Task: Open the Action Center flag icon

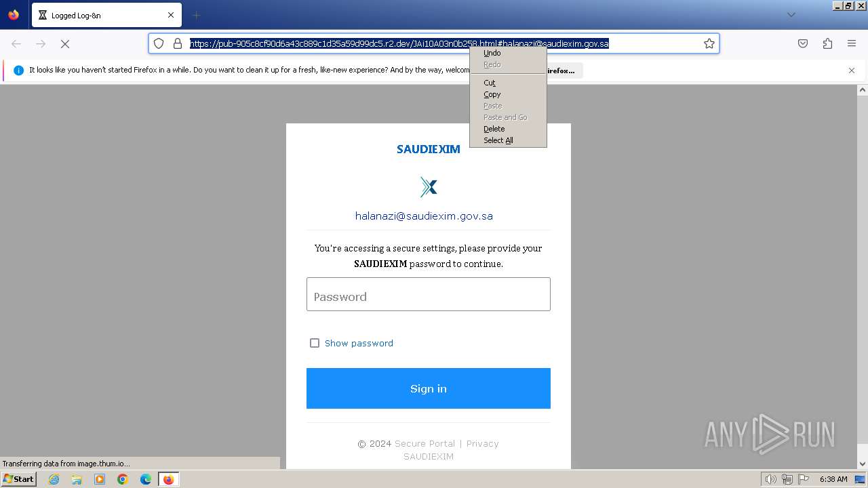Action: pos(804,479)
